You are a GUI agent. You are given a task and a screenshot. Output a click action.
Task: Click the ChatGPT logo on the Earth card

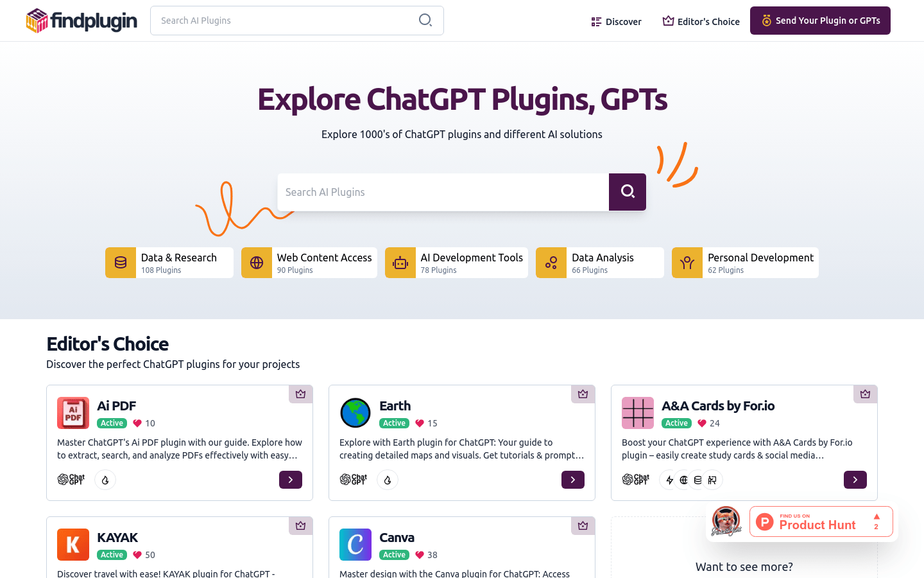point(354,479)
